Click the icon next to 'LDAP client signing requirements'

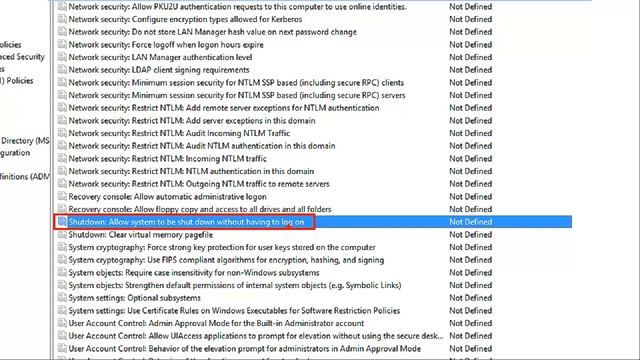[x=62, y=70]
